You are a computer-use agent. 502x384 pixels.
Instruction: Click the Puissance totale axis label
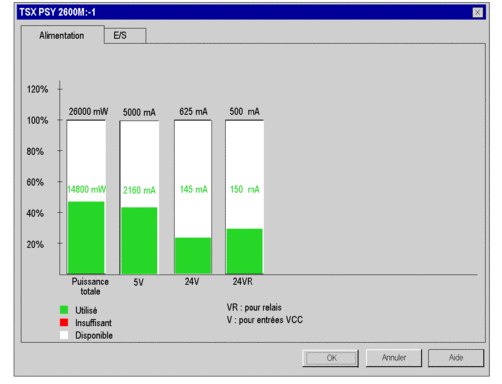pyautogui.click(x=90, y=286)
